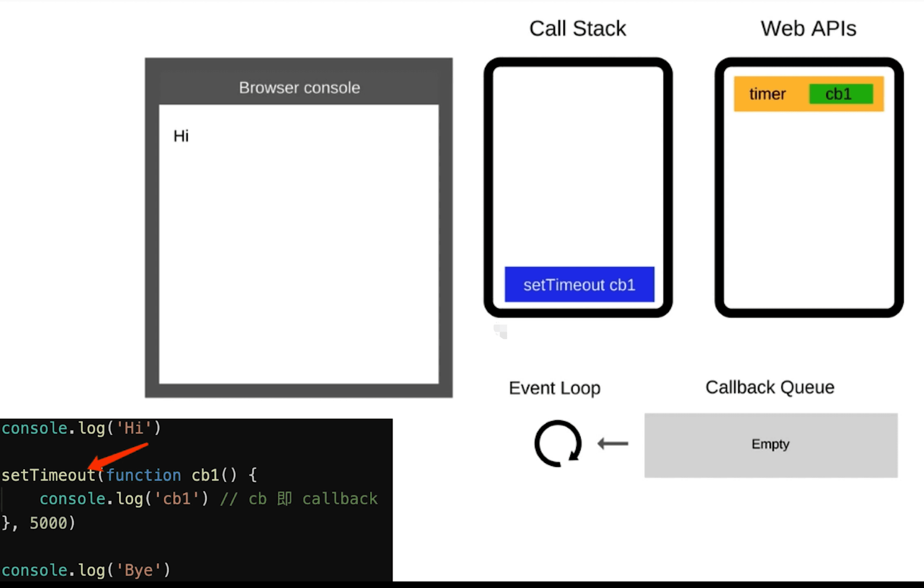Screen dimensions: 924x588
Task: Click the Browser console header
Action: 299,88
